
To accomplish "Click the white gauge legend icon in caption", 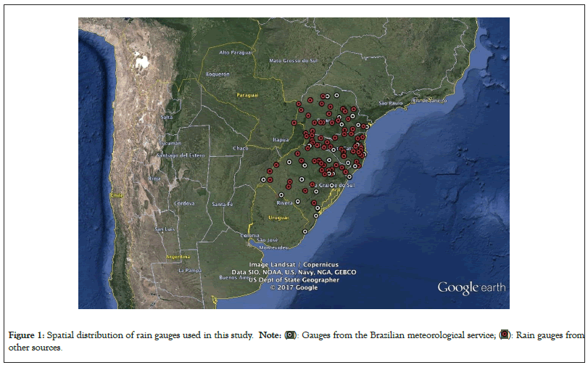I will tap(290, 336).
